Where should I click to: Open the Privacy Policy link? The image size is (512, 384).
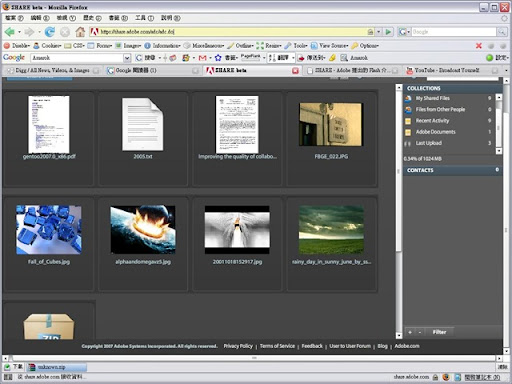(x=238, y=346)
